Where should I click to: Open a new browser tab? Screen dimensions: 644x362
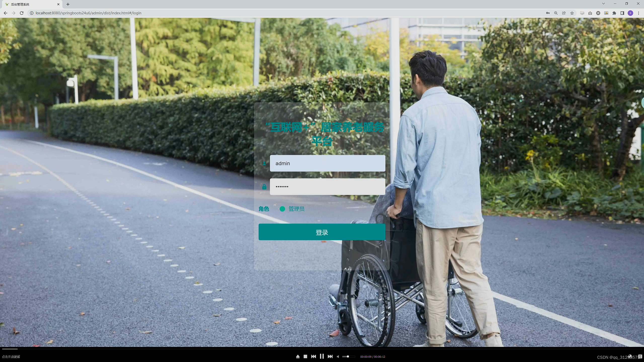(x=68, y=4)
